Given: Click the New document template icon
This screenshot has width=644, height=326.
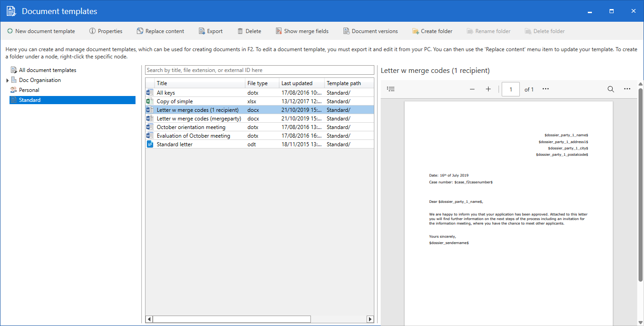Looking at the screenshot, I should click(10, 31).
